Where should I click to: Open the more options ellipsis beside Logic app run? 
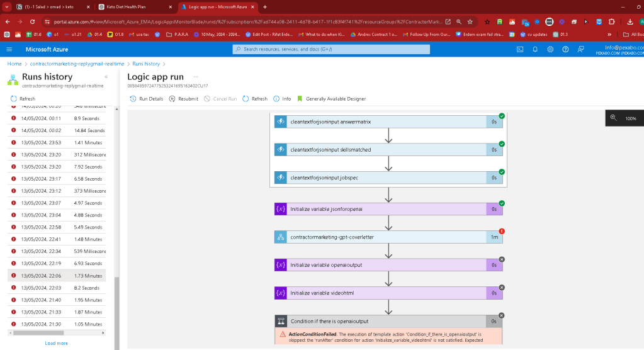pyautogui.click(x=196, y=77)
